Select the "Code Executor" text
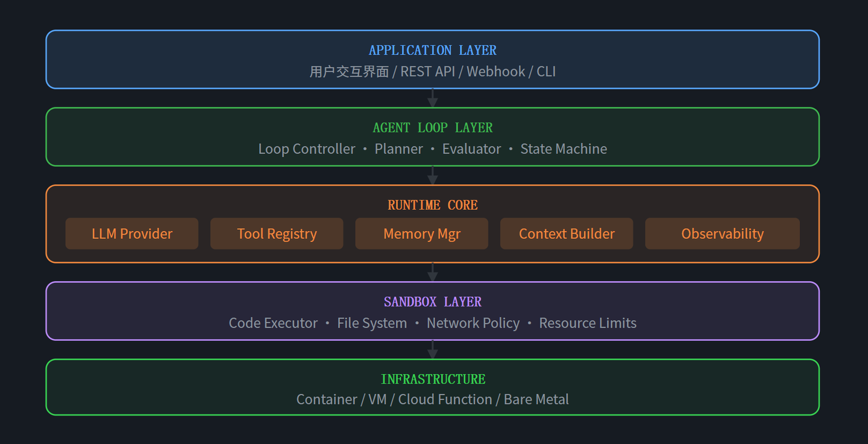This screenshot has height=444, width=868. (x=273, y=323)
